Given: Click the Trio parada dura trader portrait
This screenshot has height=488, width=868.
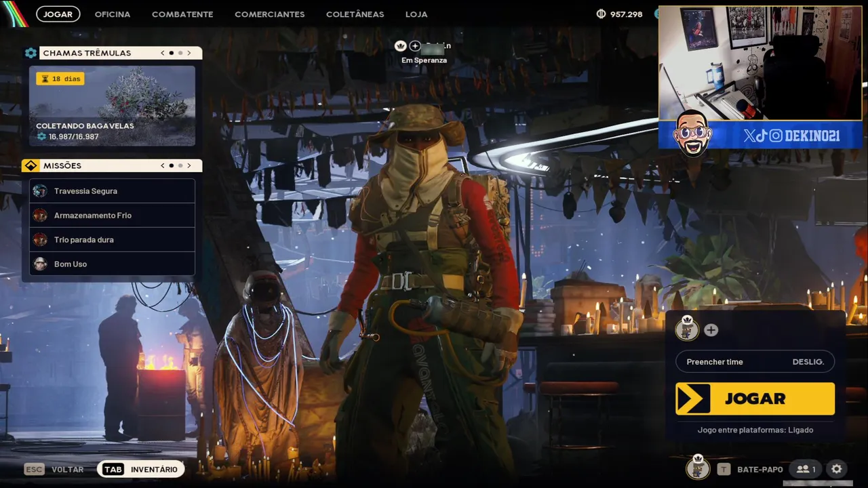Looking at the screenshot, I should pyautogui.click(x=40, y=240).
